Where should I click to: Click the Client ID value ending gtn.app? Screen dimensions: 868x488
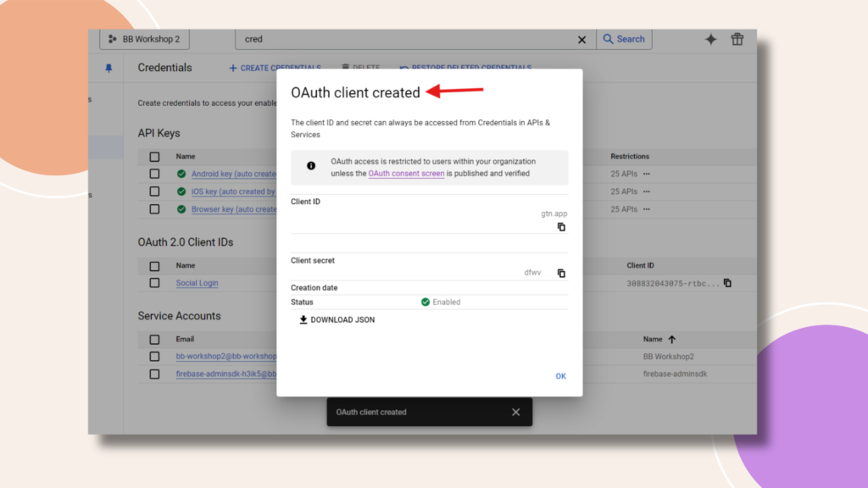tap(554, 213)
